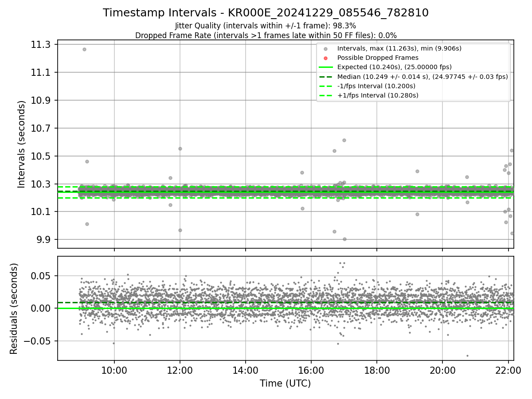The width and height of the screenshot is (532, 399).
Task: Click the outlier point near 10.61s around 17:00
Action: 344,140
